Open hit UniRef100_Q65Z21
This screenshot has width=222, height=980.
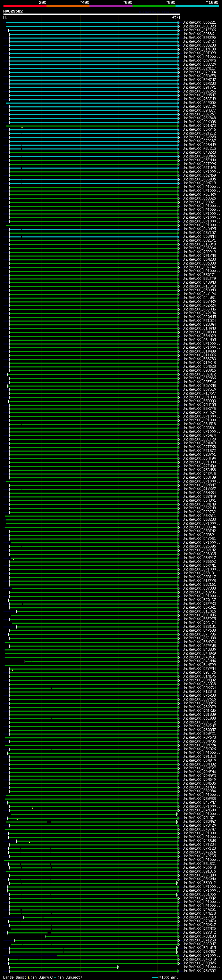[x=199, y=23]
